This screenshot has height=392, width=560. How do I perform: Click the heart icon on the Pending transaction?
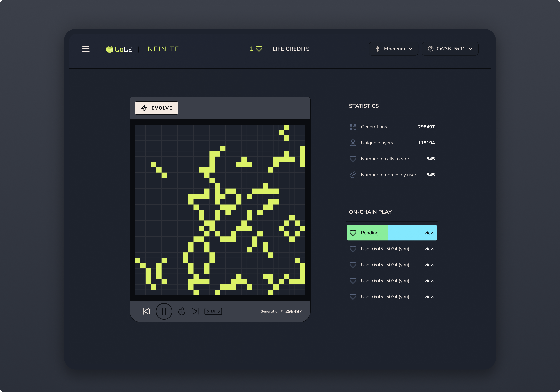pyautogui.click(x=353, y=233)
